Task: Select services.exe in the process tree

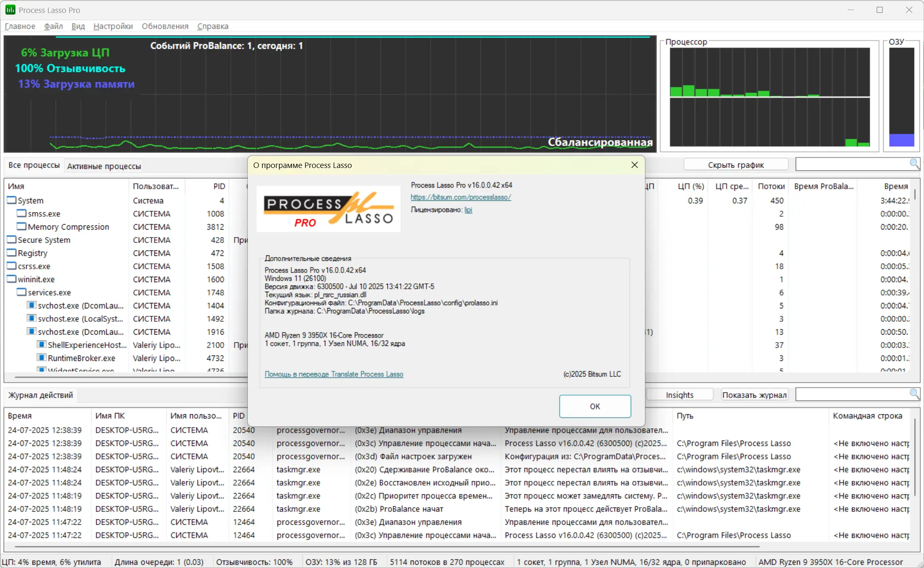Action: click(49, 293)
